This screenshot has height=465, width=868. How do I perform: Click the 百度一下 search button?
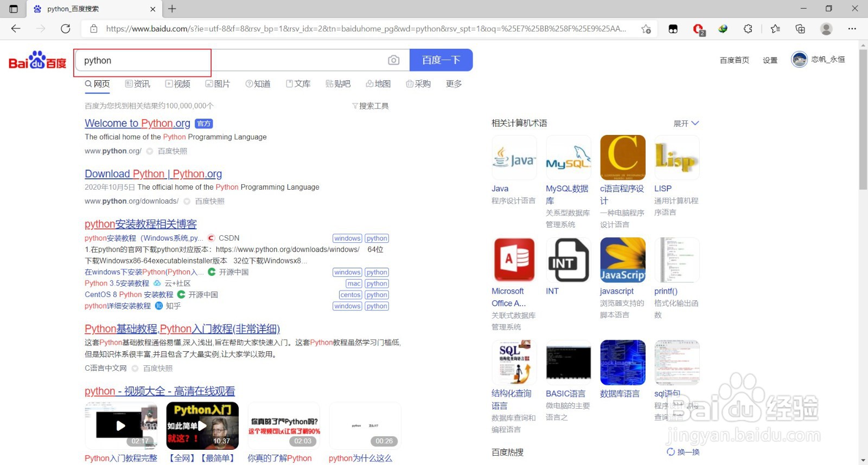(x=441, y=60)
